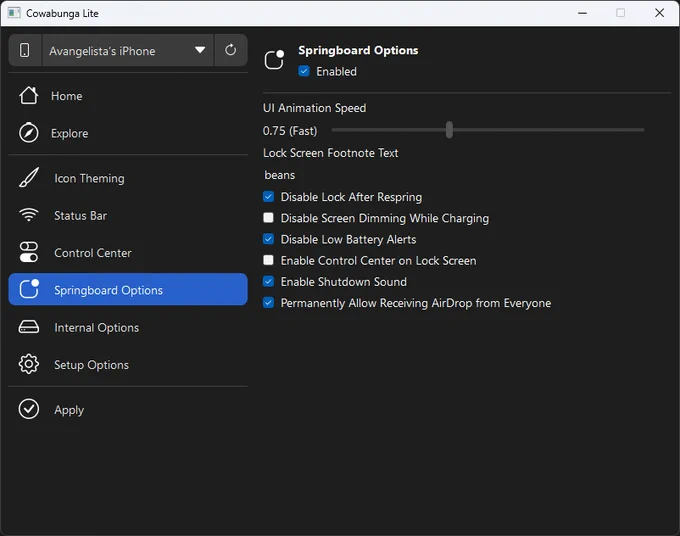Click the Cowabunga Lite title bar icon
The width and height of the screenshot is (680, 536).
point(14,13)
